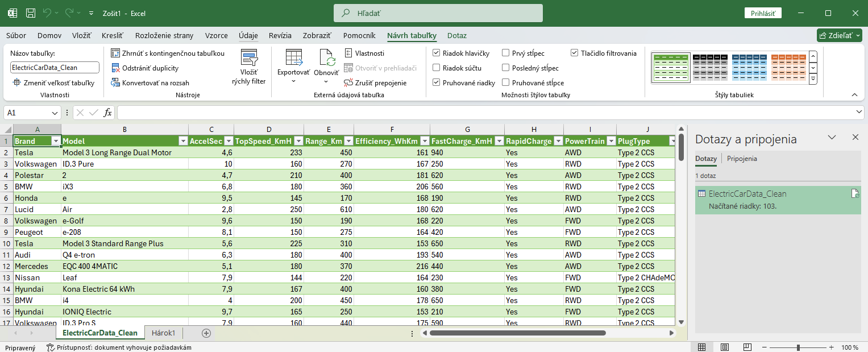The height and width of the screenshot is (352, 868).
Task: Open the Brand column filter dropdown
Action: [56, 141]
